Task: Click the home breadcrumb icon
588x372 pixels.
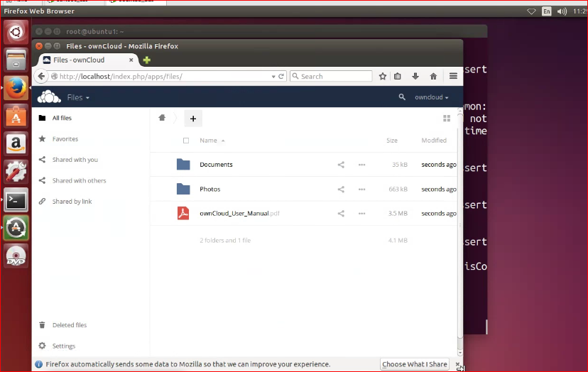Action: [162, 118]
